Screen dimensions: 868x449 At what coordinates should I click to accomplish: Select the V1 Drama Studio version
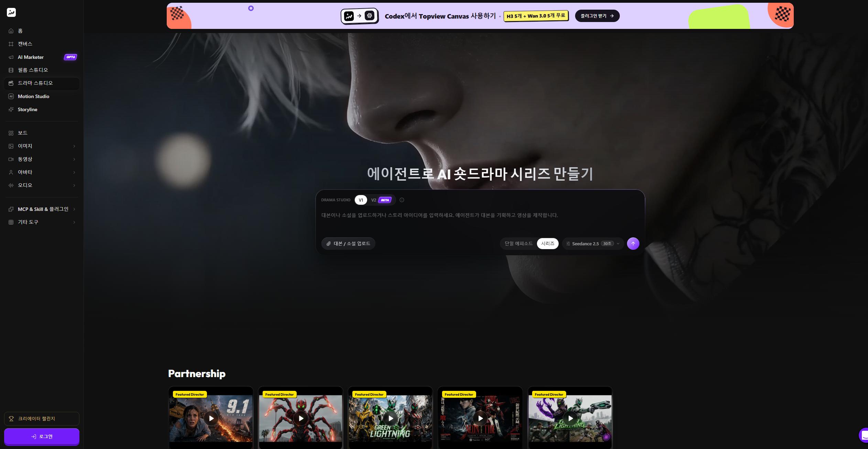(x=361, y=200)
